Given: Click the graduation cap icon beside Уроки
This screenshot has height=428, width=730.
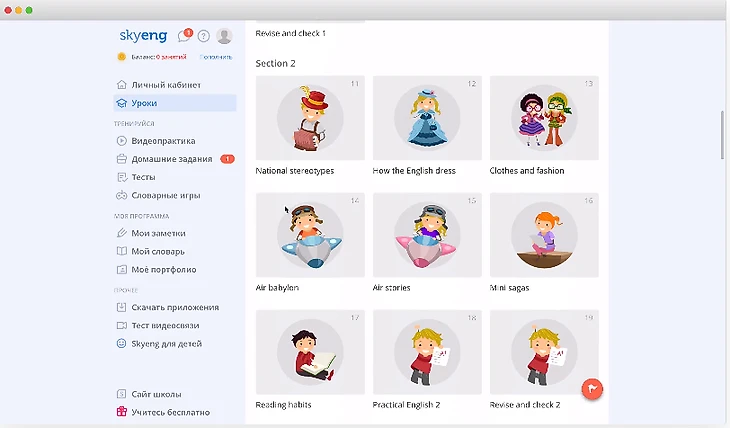Looking at the screenshot, I should pyautogui.click(x=122, y=103).
